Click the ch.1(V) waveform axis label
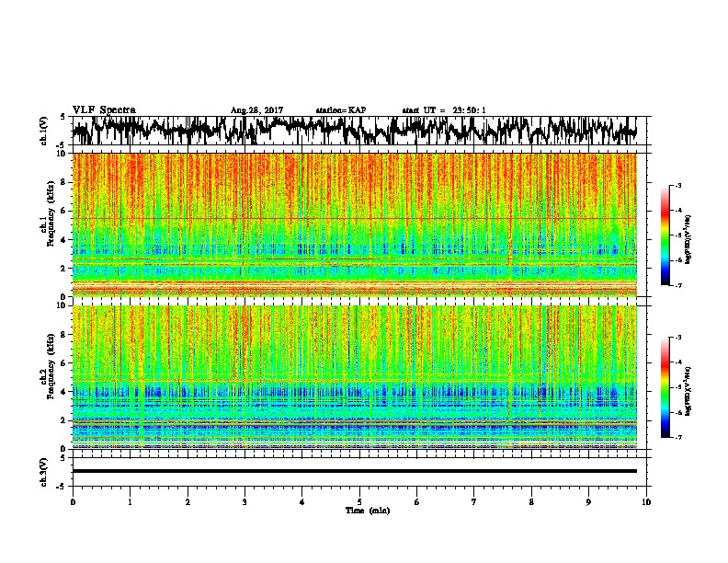Screen dimensions: 728x563 coord(44,131)
